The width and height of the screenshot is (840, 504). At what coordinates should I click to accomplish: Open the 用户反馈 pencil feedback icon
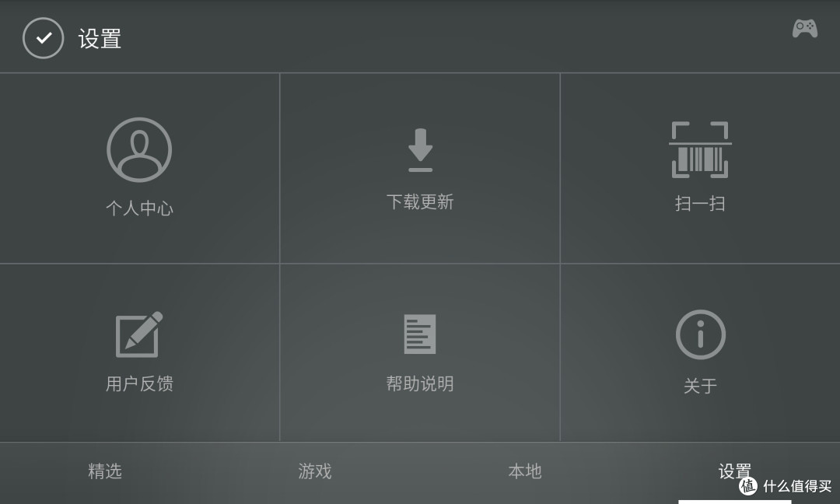139,334
